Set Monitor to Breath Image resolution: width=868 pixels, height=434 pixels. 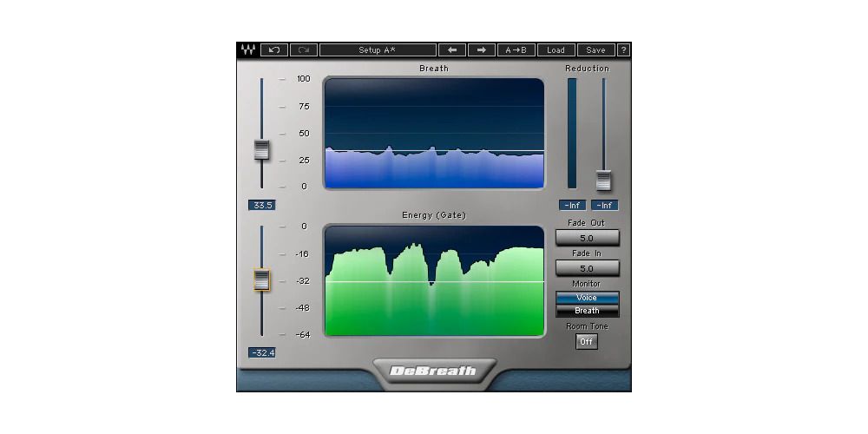(x=587, y=311)
